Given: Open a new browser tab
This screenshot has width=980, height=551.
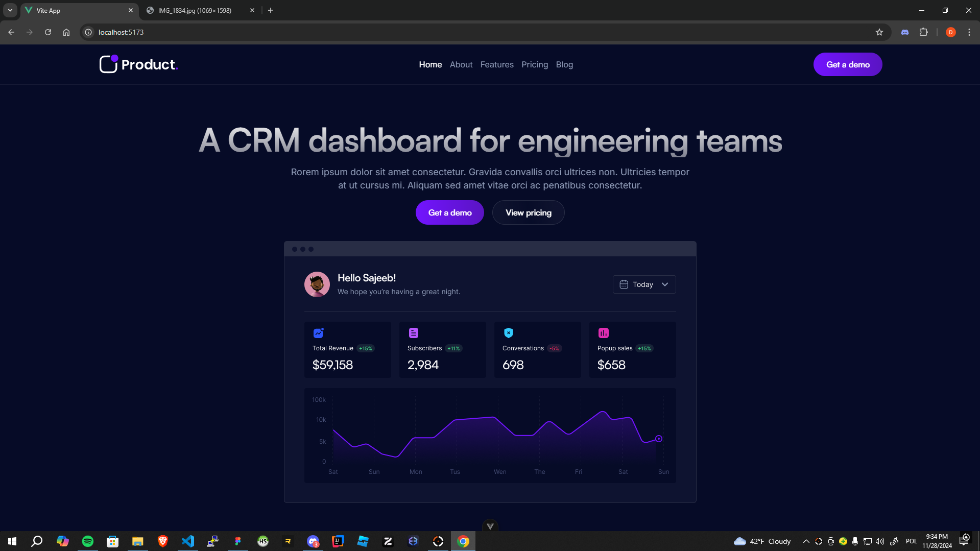Looking at the screenshot, I should click(270, 10).
